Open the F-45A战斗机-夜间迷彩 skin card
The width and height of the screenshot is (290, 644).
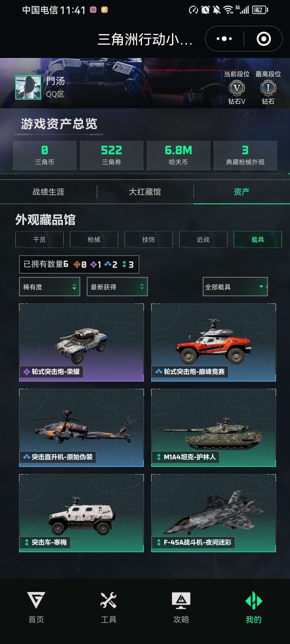pyautogui.click(x=213, y=513)
